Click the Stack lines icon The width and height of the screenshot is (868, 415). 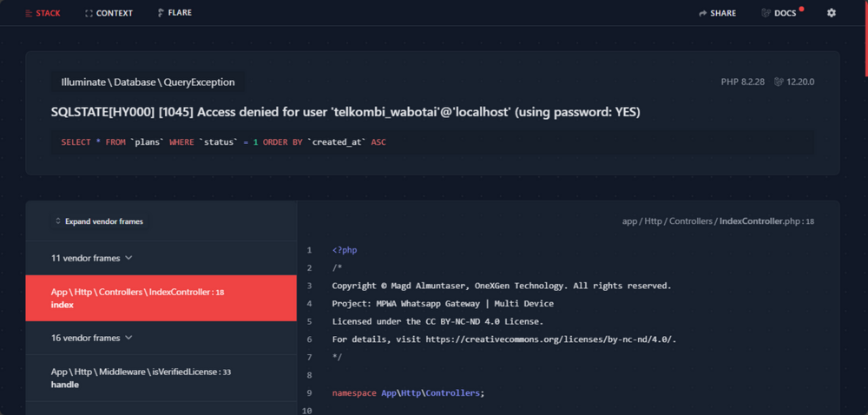pyautogui.click(x=29, y=13)
